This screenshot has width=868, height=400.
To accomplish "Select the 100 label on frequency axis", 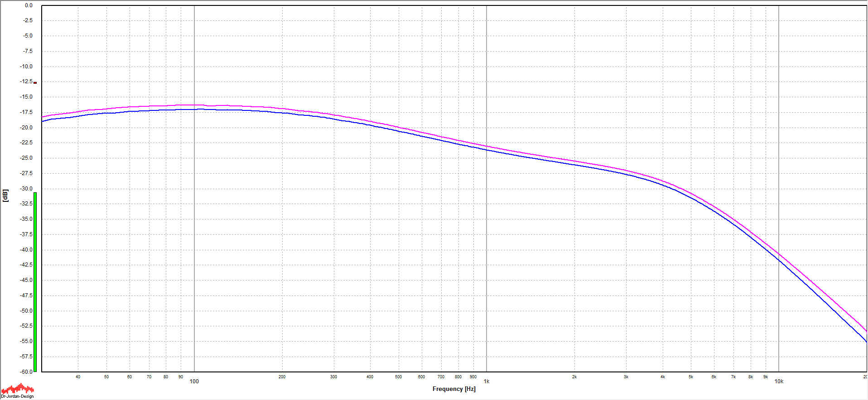I will [x=194, y=381].
